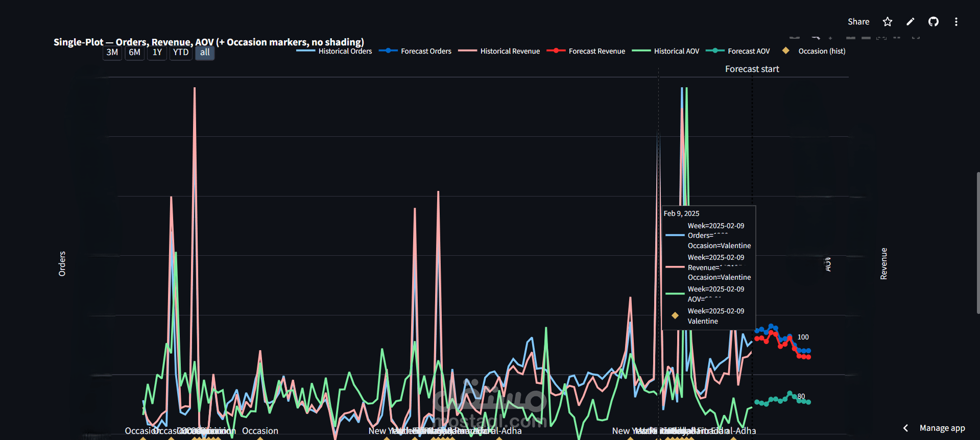Open the editor via the pencil icon
The height and width of the screenshot is (440, 980).
pos(911,21)
